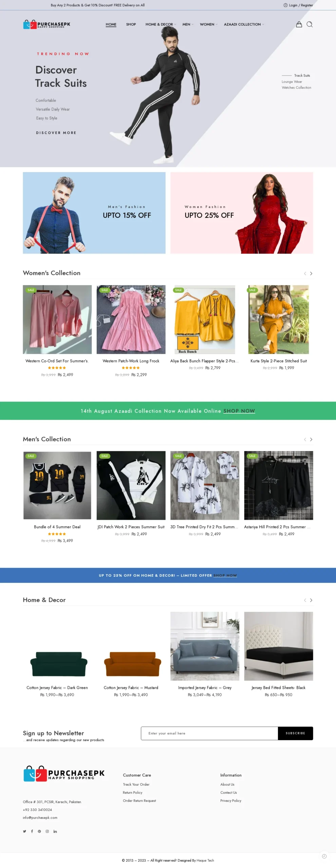The width and height of the screenshot is (336, 868).
Task: Open the Pinterest icon in footer
Action: 39,831
